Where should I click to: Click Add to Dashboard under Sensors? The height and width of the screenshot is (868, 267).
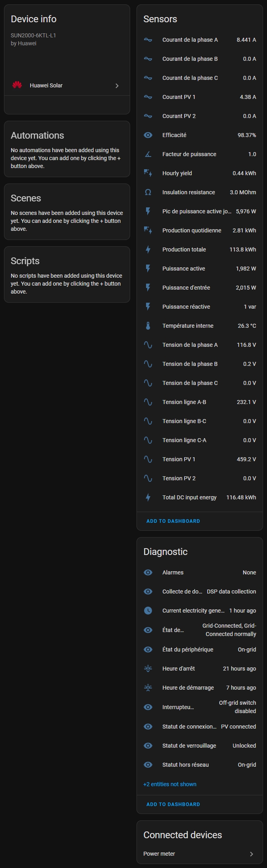tap(173, 521)
